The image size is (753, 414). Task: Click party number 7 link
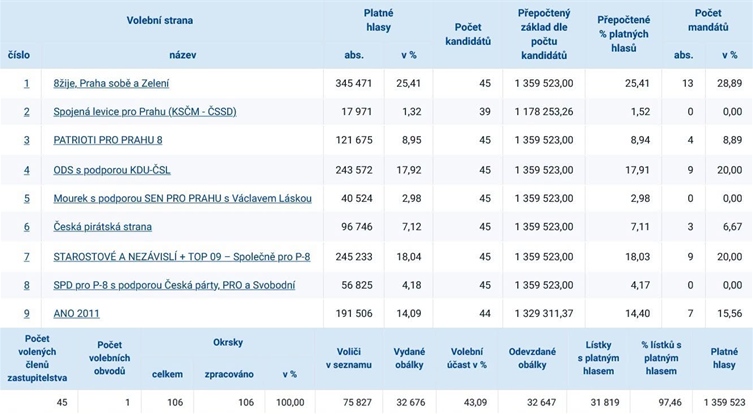26,257
